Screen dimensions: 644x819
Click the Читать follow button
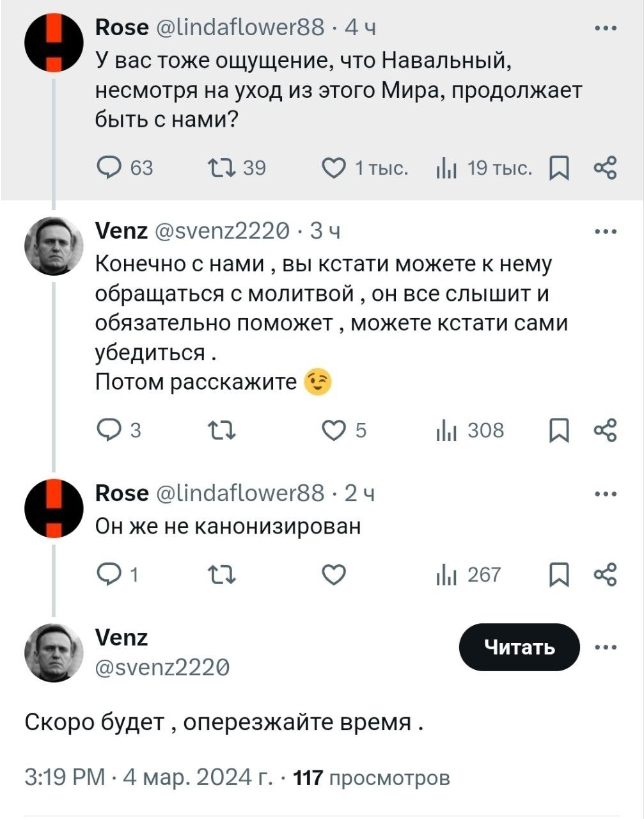click(519, 648)
